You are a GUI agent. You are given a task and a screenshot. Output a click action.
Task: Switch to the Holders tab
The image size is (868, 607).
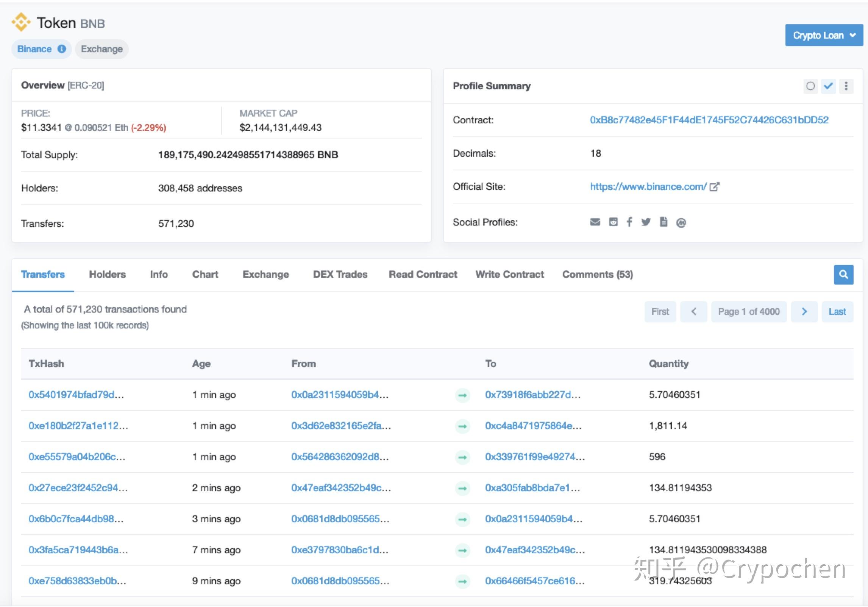[107, 274]
